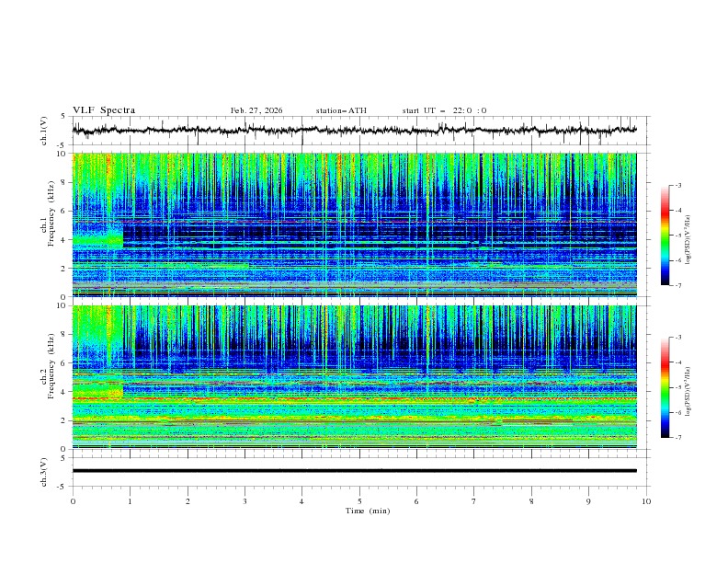Click the "-7" label on ch.1 colorbar
728x563 pixels.
[x=678, y=285]
